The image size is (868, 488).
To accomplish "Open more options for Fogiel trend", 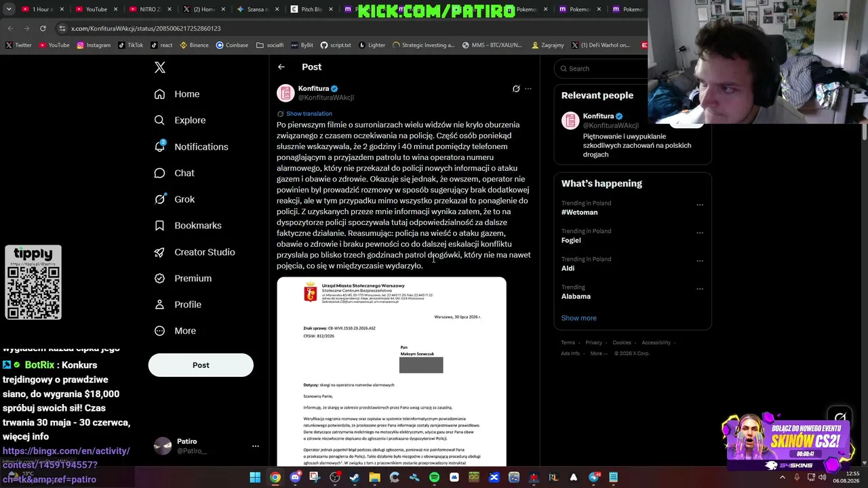I will click(700, 232).
